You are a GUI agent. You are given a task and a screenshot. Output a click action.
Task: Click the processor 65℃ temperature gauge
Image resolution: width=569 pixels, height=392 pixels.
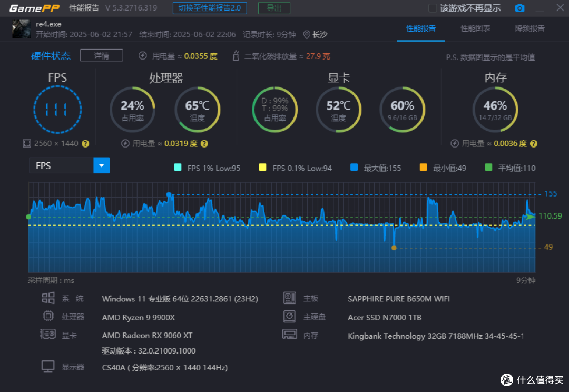click(x=198, y=110)
